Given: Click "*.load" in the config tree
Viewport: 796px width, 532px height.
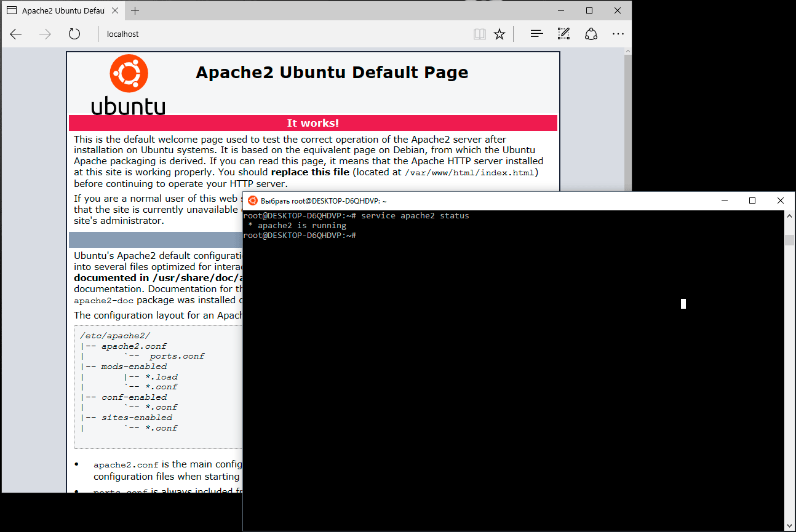Looking at the screenshot, I should [x=161, y=377].
